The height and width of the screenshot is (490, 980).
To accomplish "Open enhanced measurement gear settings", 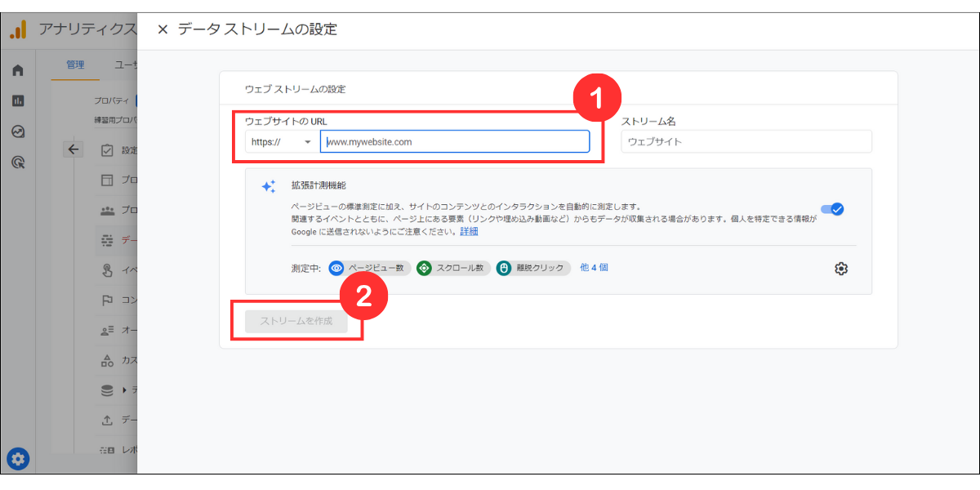I will click(x=841, y=269).
